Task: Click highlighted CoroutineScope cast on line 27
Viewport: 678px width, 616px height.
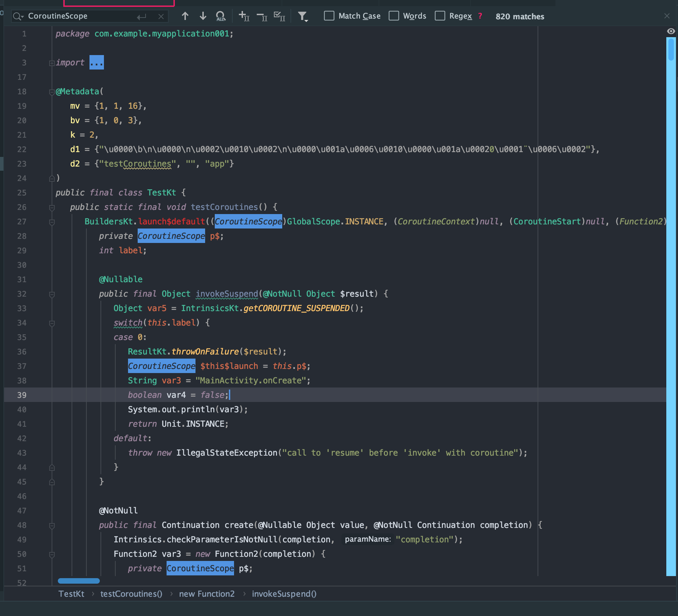Action: pos(248,222)
